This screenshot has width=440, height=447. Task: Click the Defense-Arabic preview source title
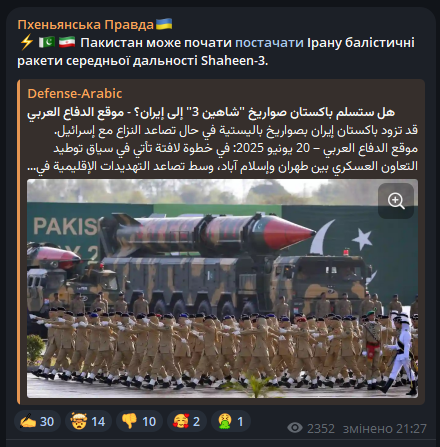75,94
